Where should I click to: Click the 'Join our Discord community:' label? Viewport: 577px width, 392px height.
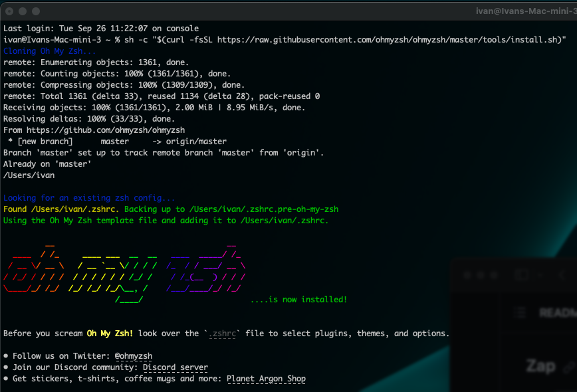[x=75, y=367]
